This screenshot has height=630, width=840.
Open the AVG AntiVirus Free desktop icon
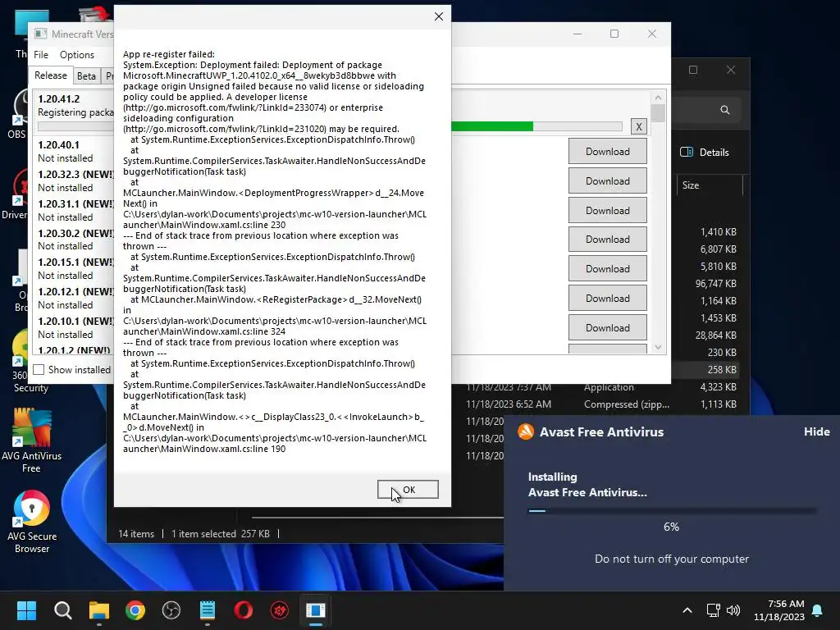point(32,441)
